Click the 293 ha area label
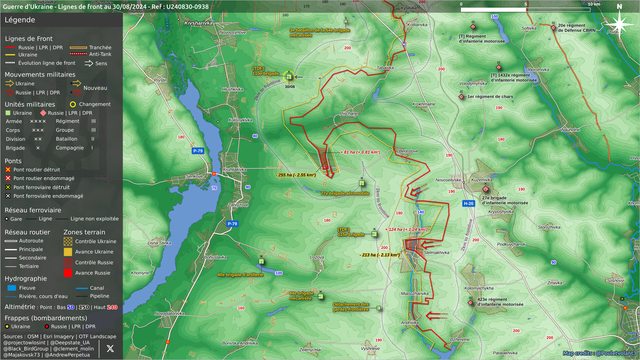The width and height of the screenshot is (640, 360). pyautogui.click(x=297, y=175)
